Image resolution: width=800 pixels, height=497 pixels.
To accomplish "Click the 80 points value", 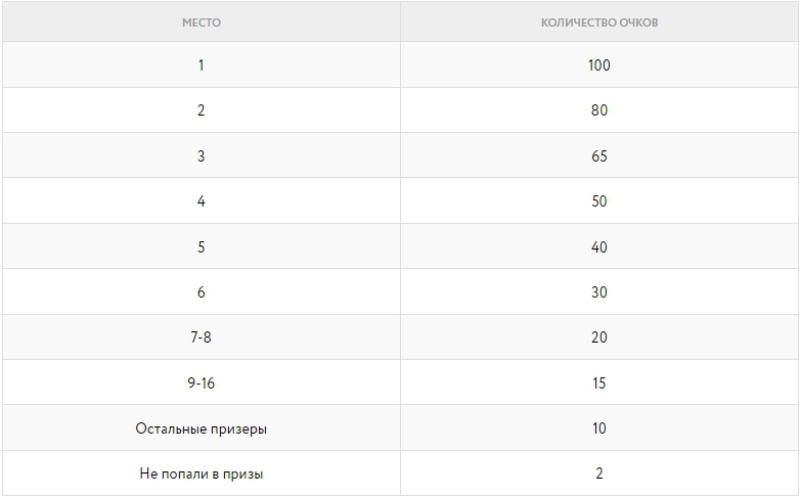I will click(599, 111).
